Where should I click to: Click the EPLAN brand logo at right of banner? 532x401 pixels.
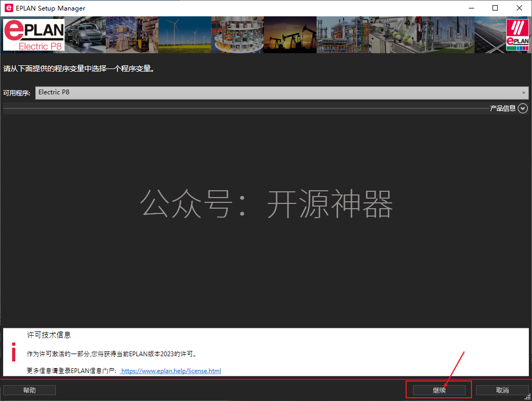pyautogui.click(x=517, y=35)
